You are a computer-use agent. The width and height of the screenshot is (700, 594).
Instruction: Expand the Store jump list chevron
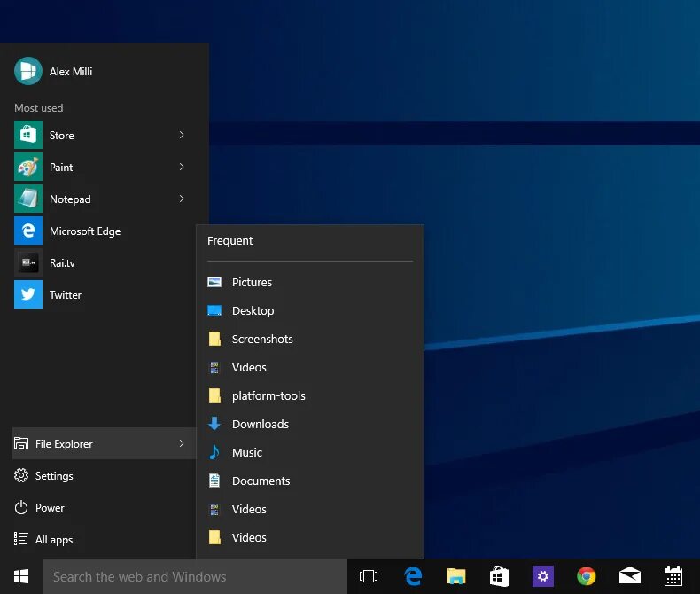pos(182,135)
